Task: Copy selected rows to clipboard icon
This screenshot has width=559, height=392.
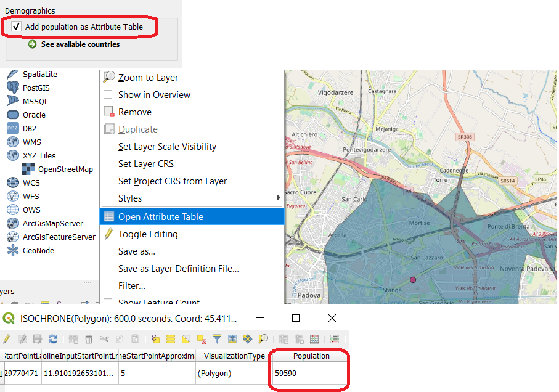Action: [120, 339]
